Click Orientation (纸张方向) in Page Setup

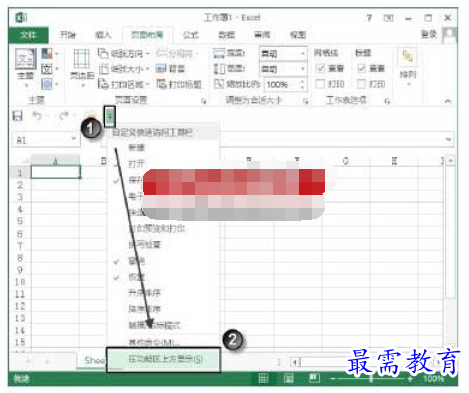click(123, 53)
